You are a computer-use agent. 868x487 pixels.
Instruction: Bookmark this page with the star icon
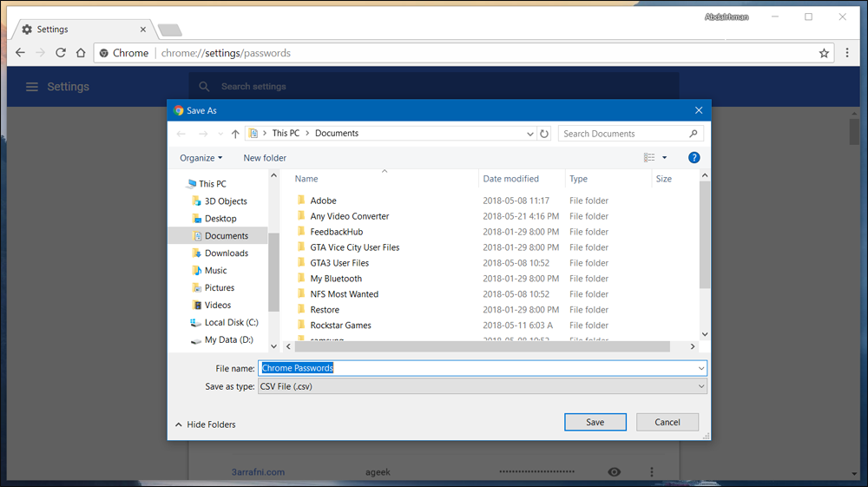pyautogui.click(x=824, y=53)
